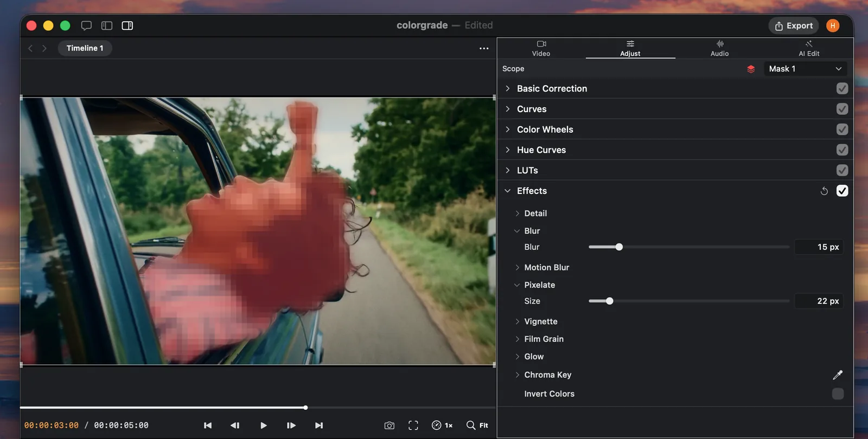Click the Export button
The height and width of the screenshot is (439, 868).
794,25
